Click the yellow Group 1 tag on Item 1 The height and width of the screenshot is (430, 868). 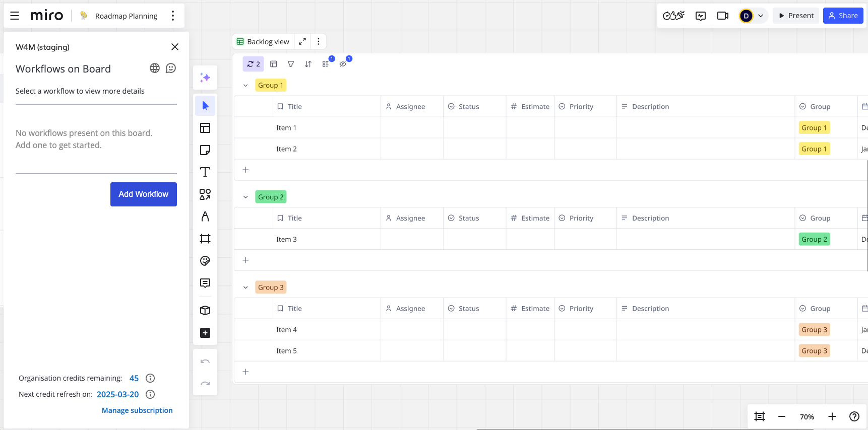point(814,128)
